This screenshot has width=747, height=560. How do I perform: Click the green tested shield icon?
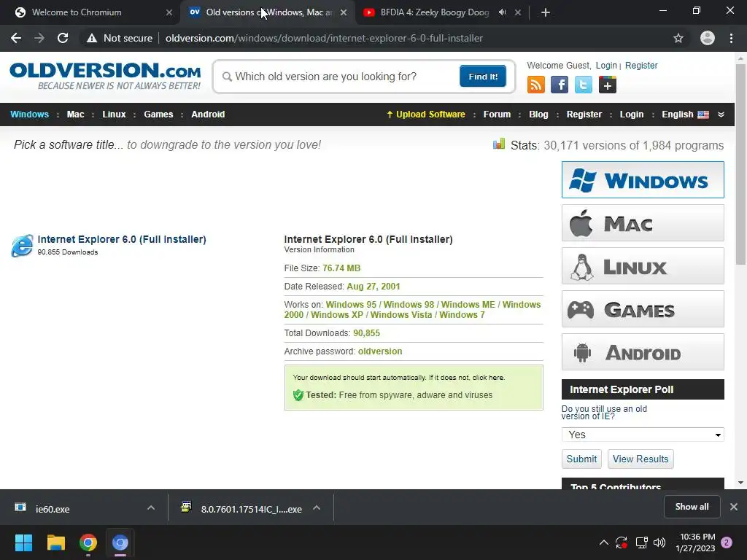pyautogui.click(x=298, y=394)
